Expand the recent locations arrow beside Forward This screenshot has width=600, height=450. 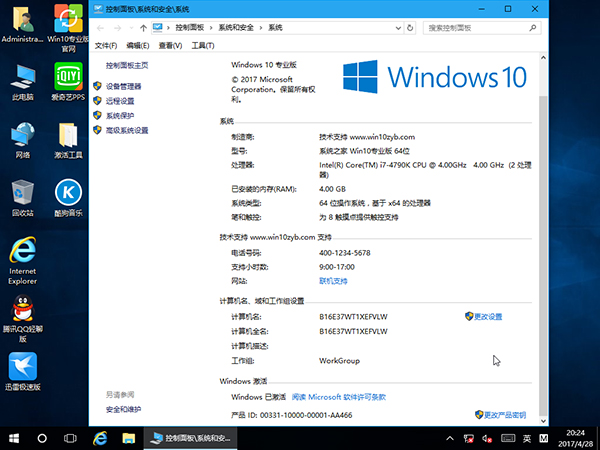[x=132, y=29]
